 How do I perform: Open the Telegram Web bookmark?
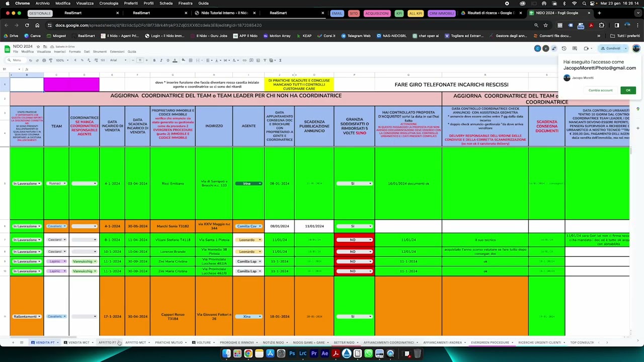pos(356,36)
